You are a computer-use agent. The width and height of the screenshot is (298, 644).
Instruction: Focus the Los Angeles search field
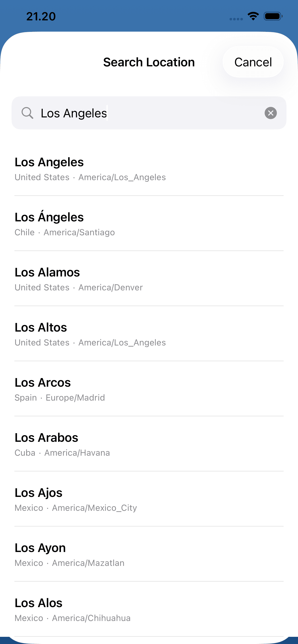click(150, 113)
